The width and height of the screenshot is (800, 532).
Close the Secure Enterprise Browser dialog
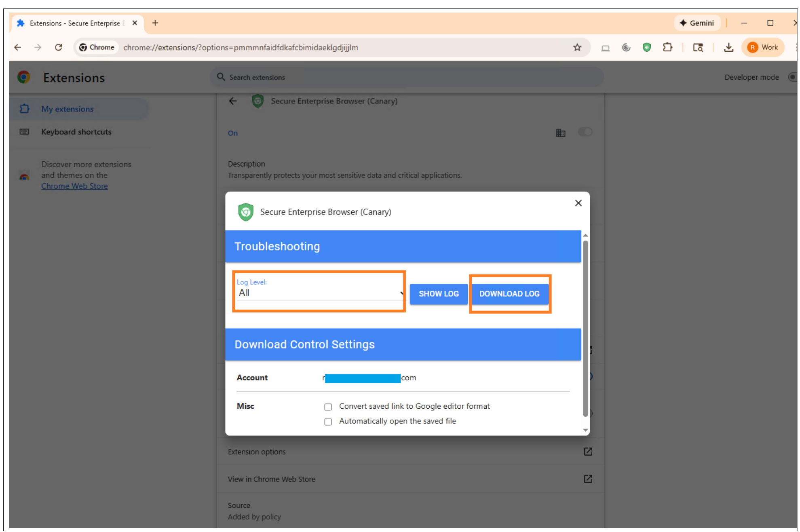tap(578, 203)
